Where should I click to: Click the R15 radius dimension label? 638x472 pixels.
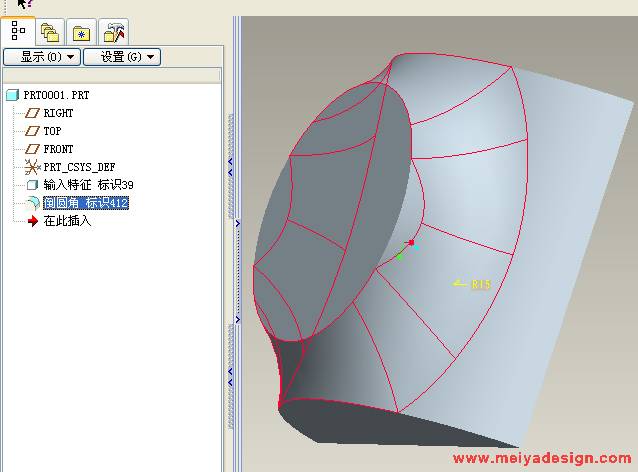480,284
